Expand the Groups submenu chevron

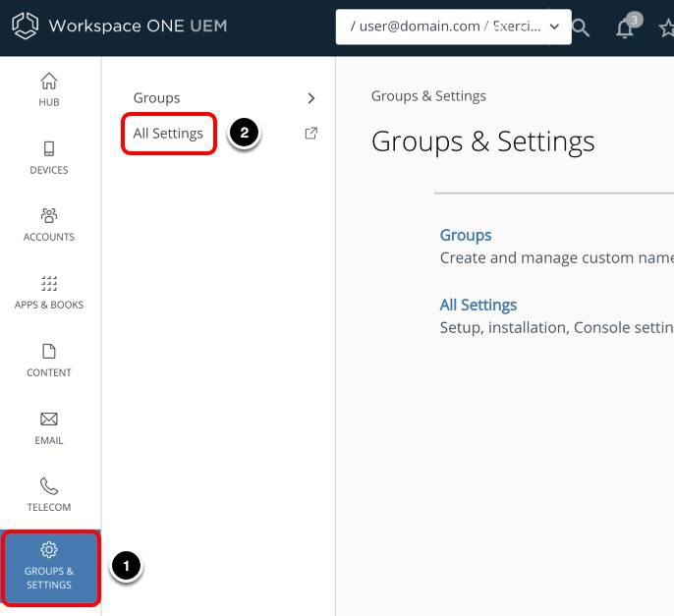click(x=311, y=97)
